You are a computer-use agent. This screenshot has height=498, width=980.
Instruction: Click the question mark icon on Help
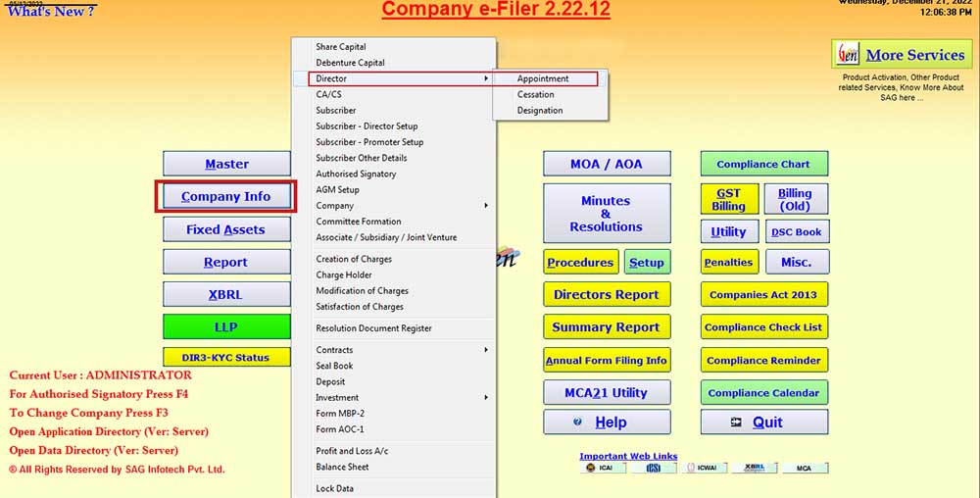click(x=577, y=422)
